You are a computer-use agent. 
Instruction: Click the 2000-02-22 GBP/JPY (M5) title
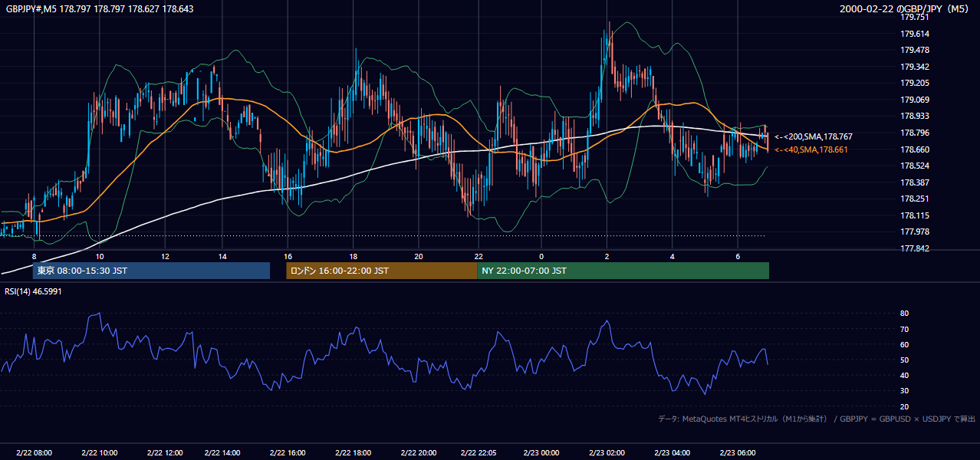click(x=905, y=8)
